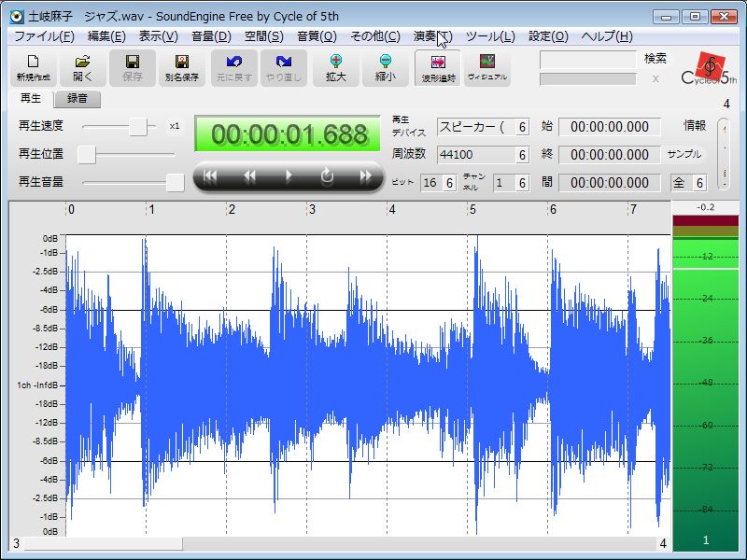Click the 終 end time field
The width and height of the screenshot is (747, 560).
610,155
